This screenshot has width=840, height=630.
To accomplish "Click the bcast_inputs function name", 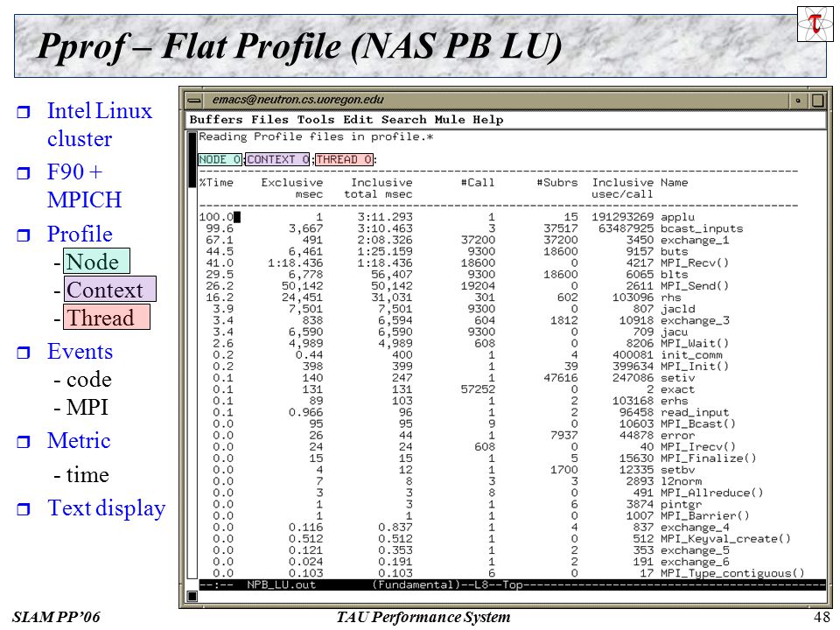I will click(702, 228).
